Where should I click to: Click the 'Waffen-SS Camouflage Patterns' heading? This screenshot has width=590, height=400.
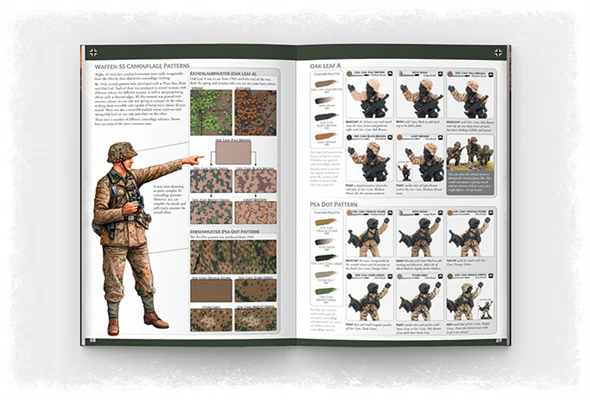point(142,66)
